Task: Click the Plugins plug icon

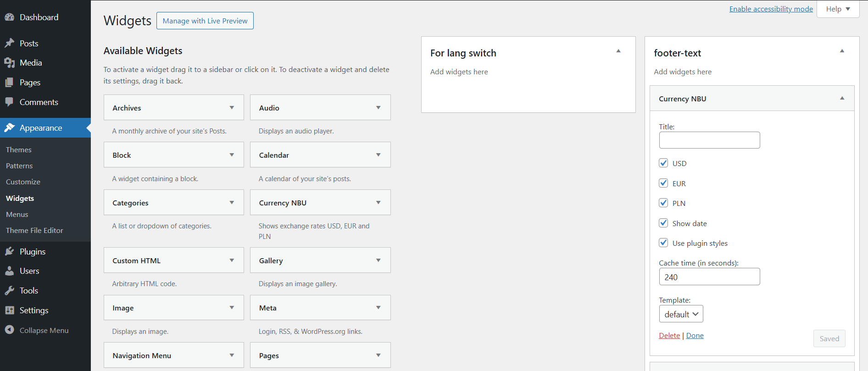Action: 10,251
